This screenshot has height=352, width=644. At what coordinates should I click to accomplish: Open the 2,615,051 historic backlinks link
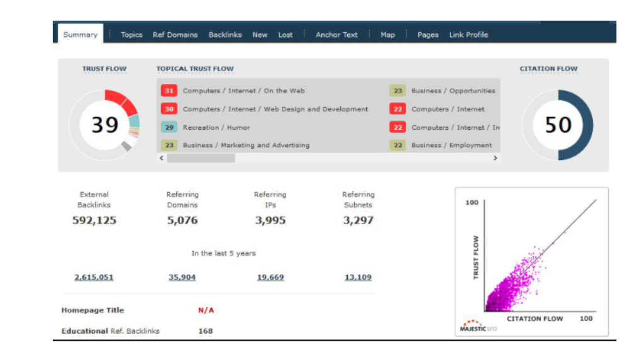pos(94,277)
